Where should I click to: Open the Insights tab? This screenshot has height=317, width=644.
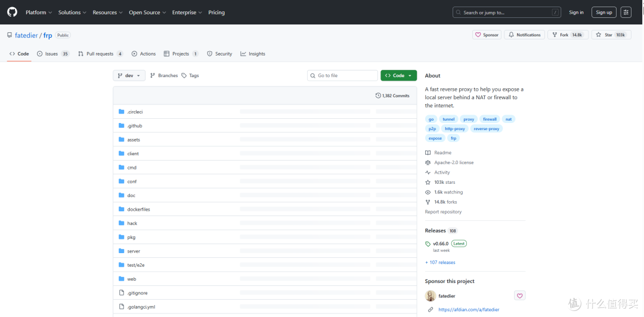tap(253, 54)
